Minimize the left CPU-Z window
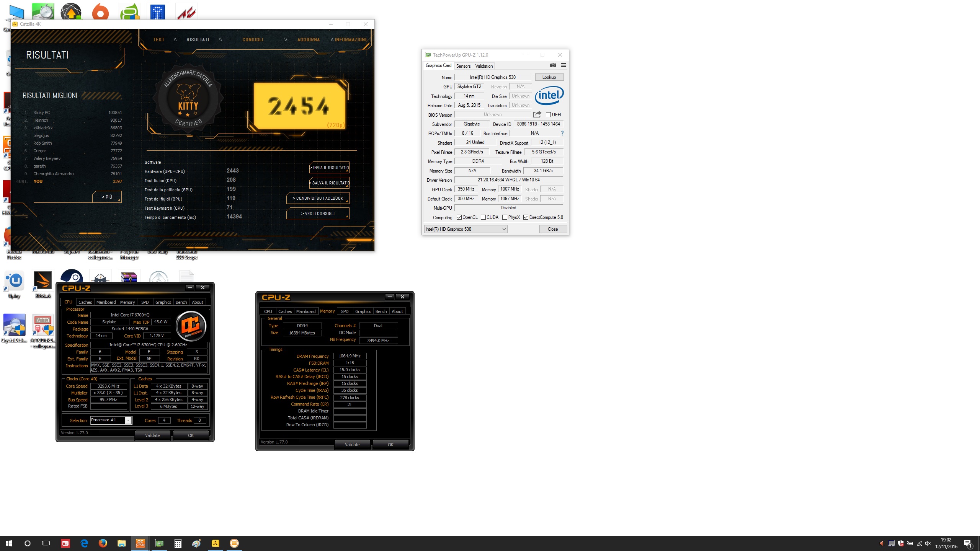 click(190, 287)
